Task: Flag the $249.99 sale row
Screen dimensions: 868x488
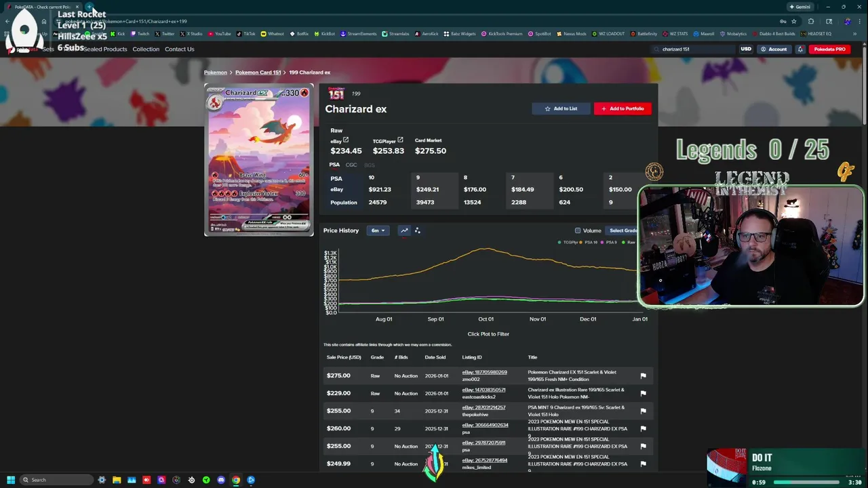Action: (x=643, y=464)
